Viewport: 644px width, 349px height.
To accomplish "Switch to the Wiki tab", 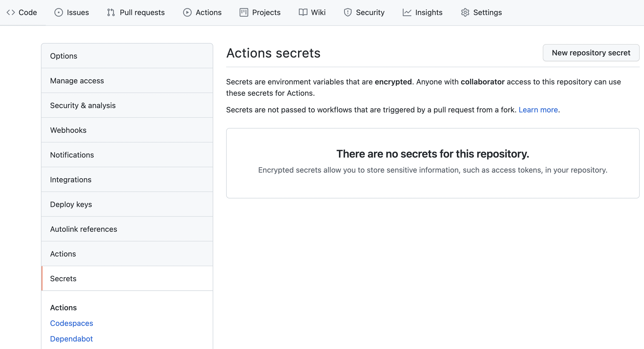I will [x=318, y=12].
